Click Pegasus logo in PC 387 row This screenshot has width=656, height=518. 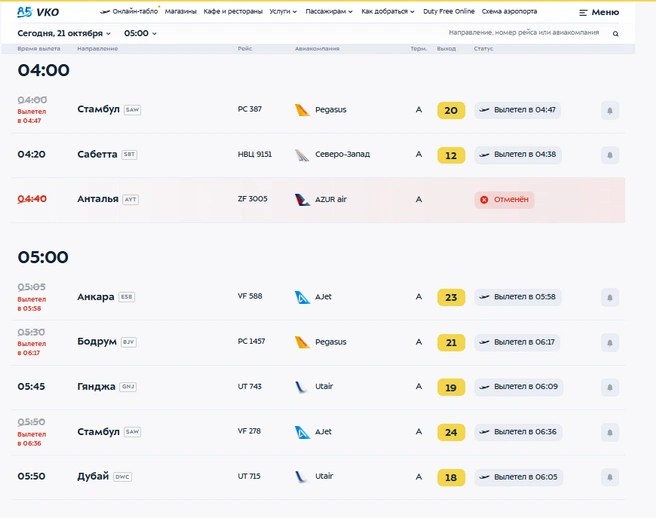[302, 110]
